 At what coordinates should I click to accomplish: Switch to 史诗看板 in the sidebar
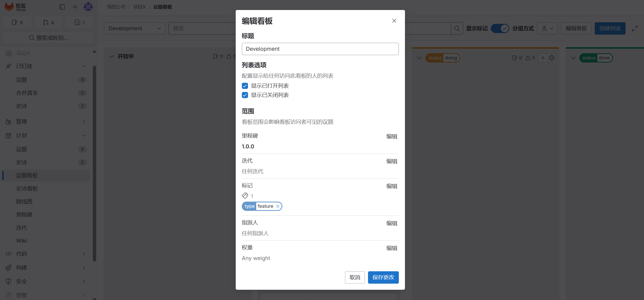coord(27,189)
